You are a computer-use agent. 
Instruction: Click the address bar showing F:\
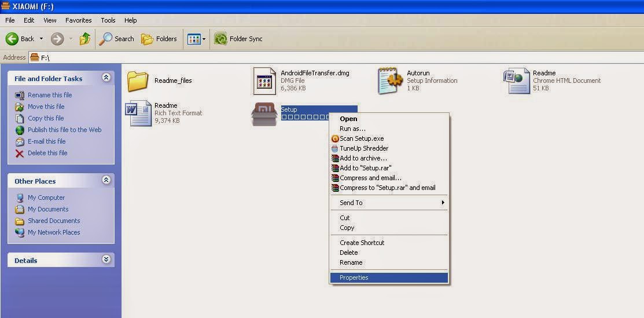point(335,57)
